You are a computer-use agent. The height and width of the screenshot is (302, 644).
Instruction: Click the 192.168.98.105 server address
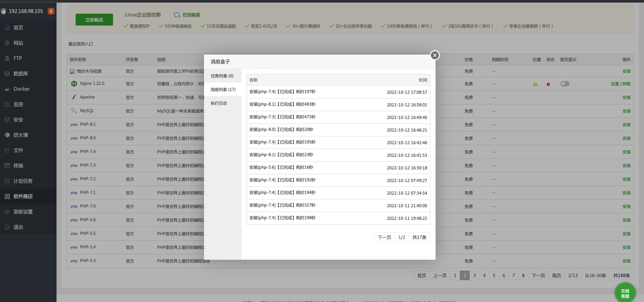pyautogui.click(x=26, y=11)
